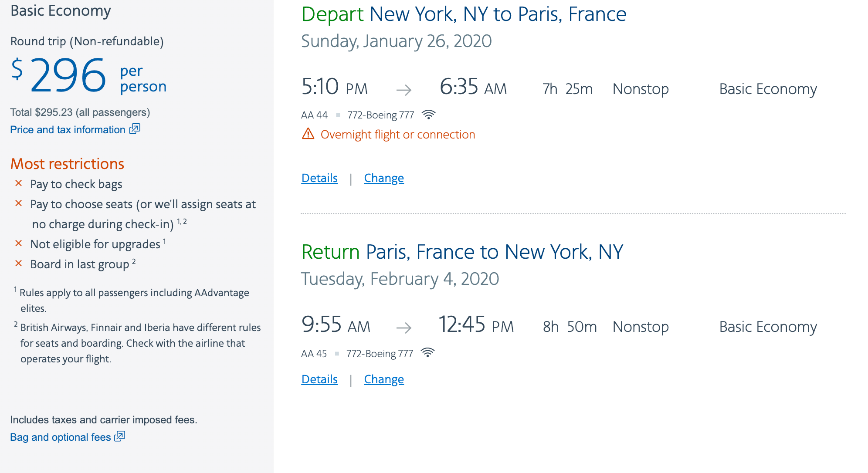The height and width of the screenshot is (473, 868).
Task: Change the return Paris to New York flight
Action: click(x=384, y=379)
